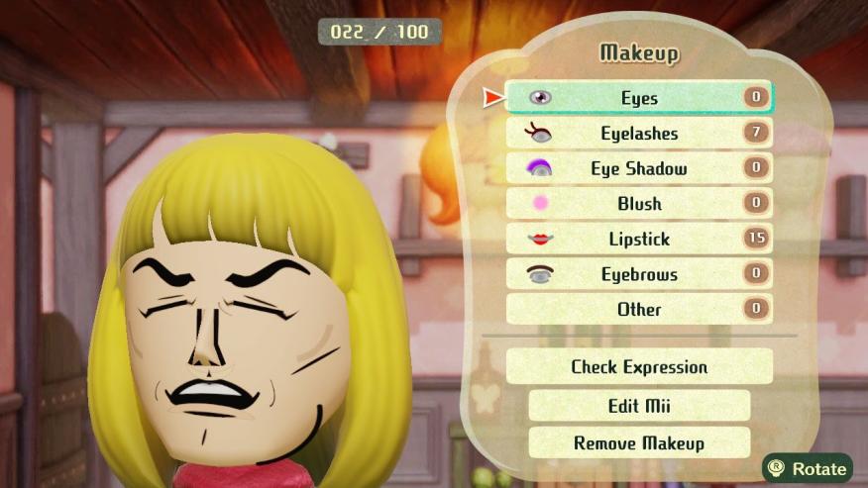Click the pink blush circle icon
The width and height of the screenshot is (868, 488).
(540, 203)
